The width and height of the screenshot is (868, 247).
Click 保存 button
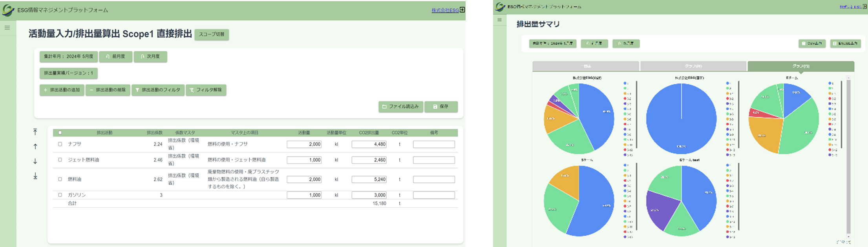pos(441,107)
